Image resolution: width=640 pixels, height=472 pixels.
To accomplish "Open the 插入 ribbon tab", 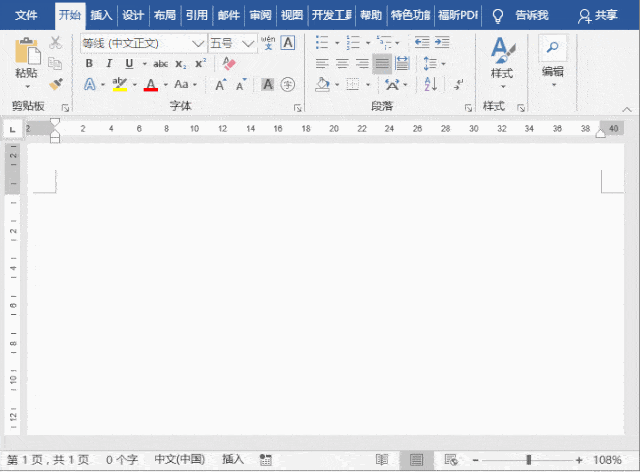I will pyautogui.click(x=101, y=16).
